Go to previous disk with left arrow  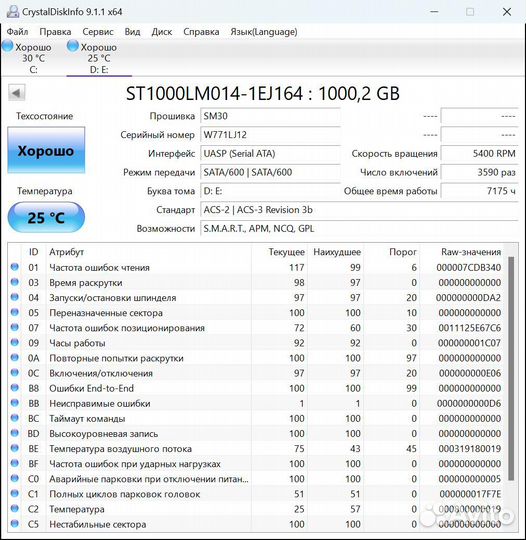(x=16, y=93)
